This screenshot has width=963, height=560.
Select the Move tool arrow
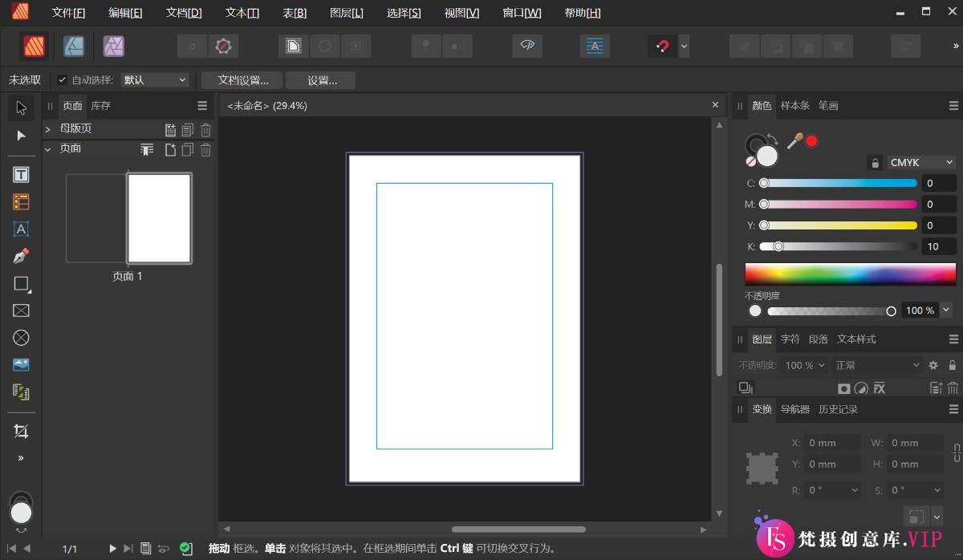21,108
